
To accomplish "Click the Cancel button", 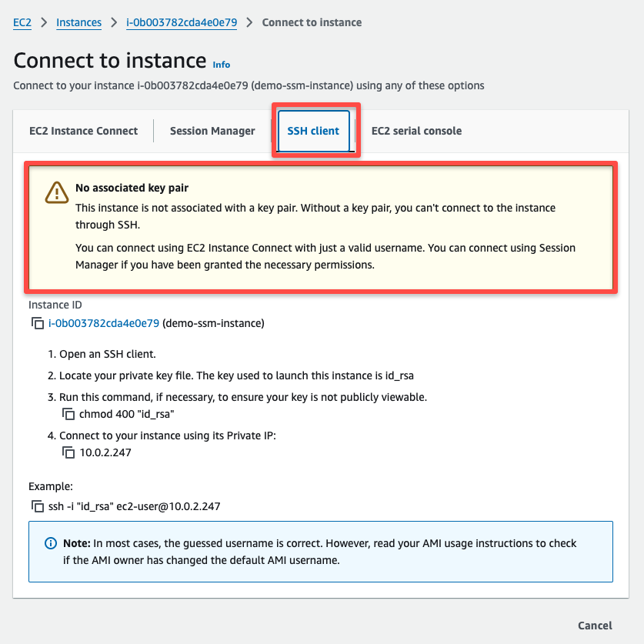I will click(x=596, y=626).
